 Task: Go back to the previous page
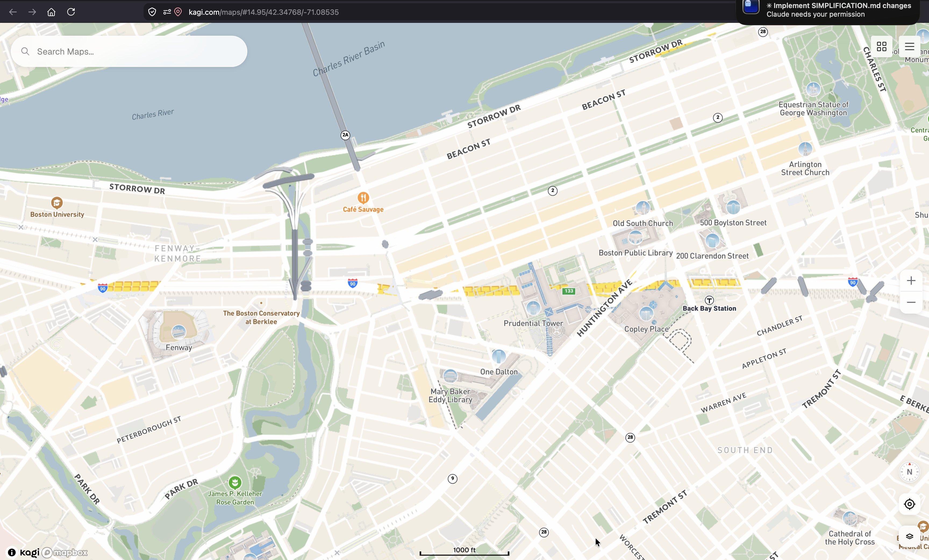13,12
